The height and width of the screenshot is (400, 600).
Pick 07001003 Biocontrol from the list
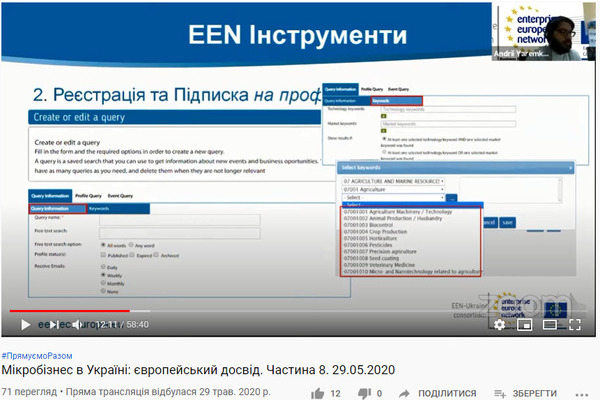click(368, 225)
